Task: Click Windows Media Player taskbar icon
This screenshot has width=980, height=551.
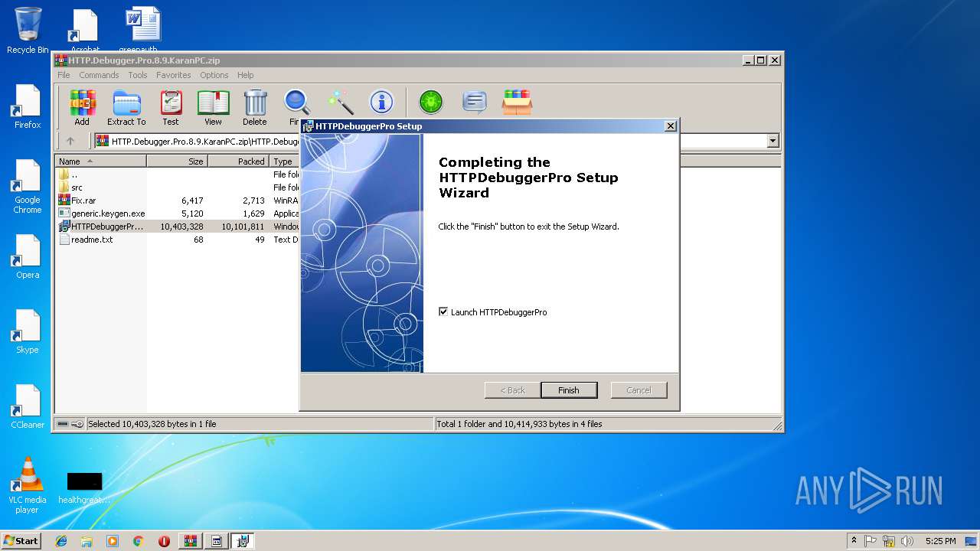Action: (113, 541)
